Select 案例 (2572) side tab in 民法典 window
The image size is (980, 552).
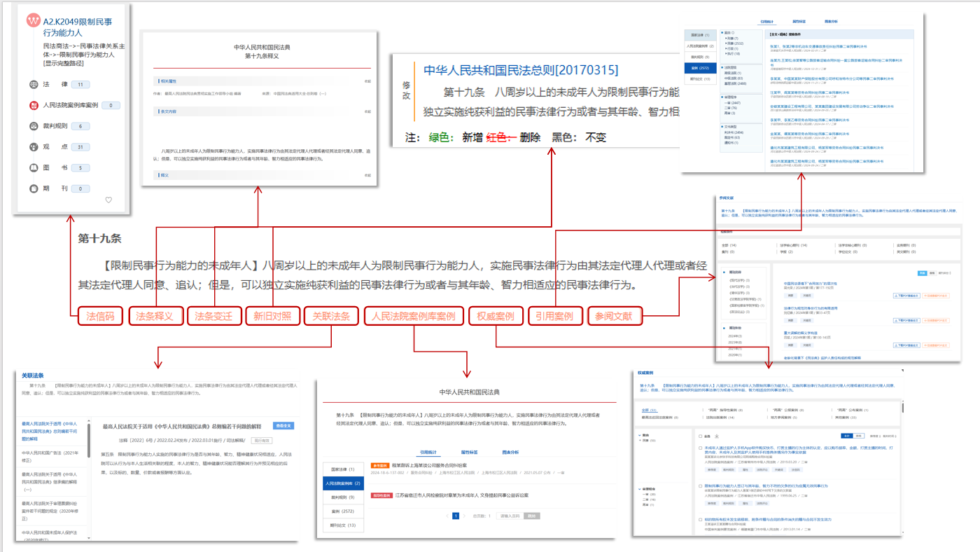point(343,511)
